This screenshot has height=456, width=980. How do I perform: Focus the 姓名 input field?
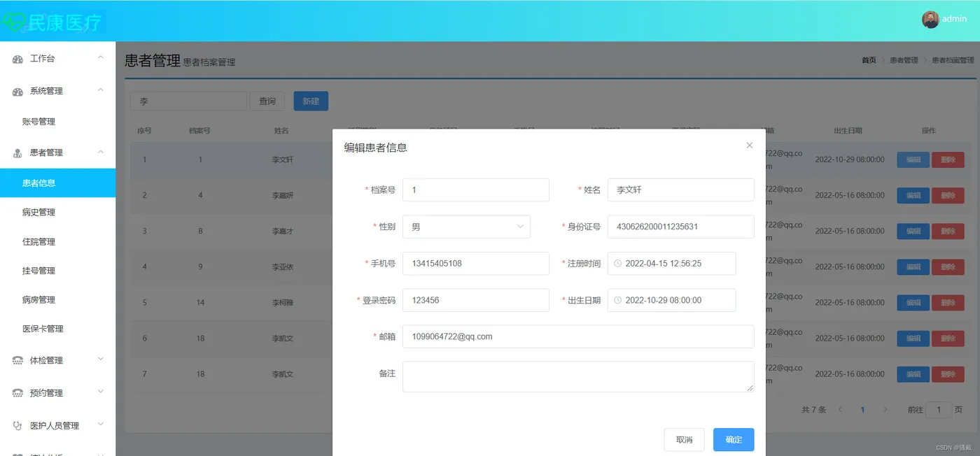(681, 190)
